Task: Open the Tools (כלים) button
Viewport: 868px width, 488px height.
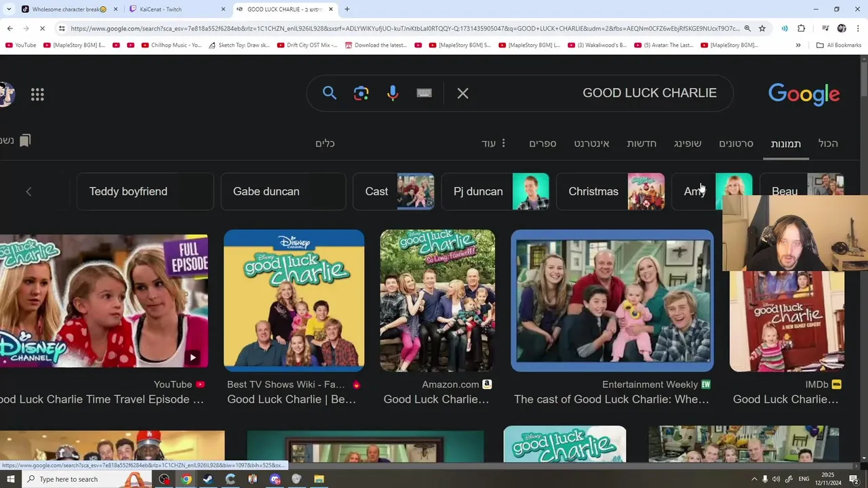Action: tap(325, 144)
